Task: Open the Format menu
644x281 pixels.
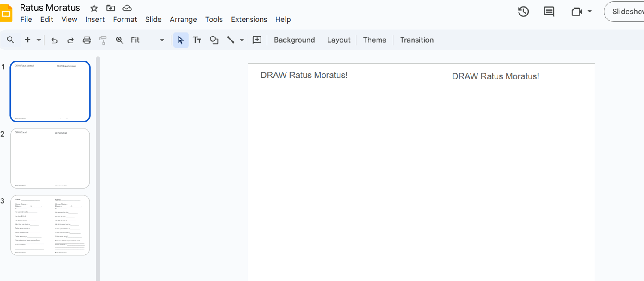Action: pos(125,19)
